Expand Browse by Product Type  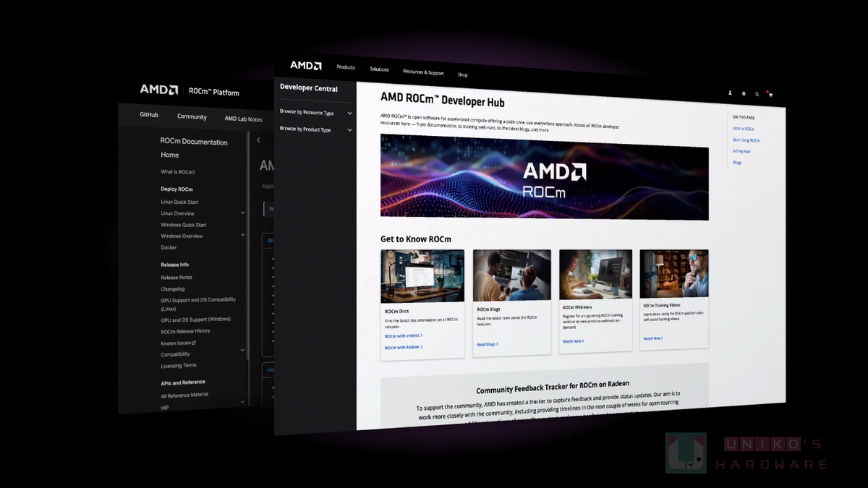point(316,129)
